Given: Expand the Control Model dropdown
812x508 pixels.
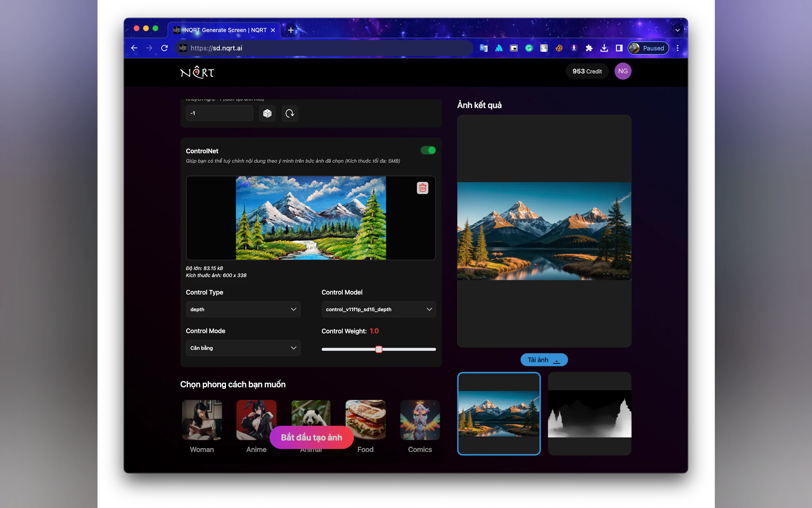Looking at the screenshot, I should pyautogui.click(x=378, y=309).
